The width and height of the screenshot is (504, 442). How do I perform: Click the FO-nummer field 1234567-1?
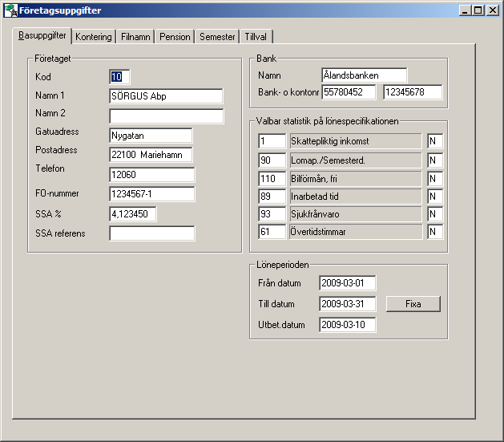[152, 194]
